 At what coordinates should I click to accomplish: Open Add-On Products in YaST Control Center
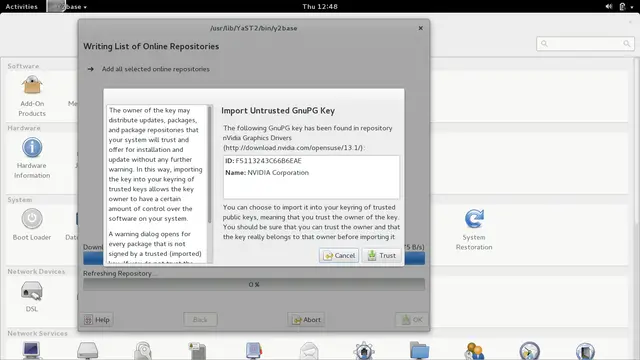pyautogui.click(x=32, y=96)
